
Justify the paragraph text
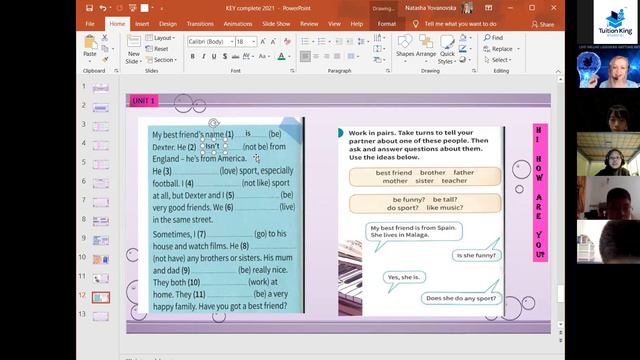[337, 56]
